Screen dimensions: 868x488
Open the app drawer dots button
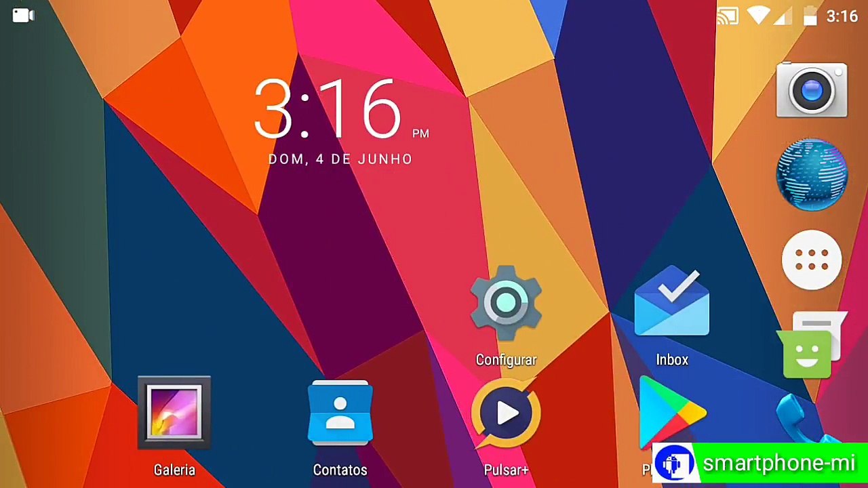[812, 260]
